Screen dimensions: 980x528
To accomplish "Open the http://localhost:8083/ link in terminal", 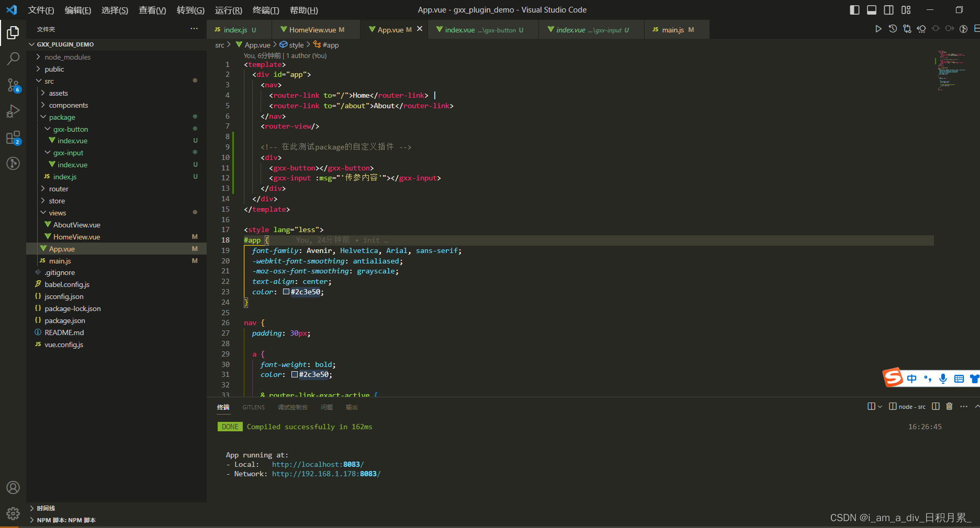I will (x=318, y=464).
